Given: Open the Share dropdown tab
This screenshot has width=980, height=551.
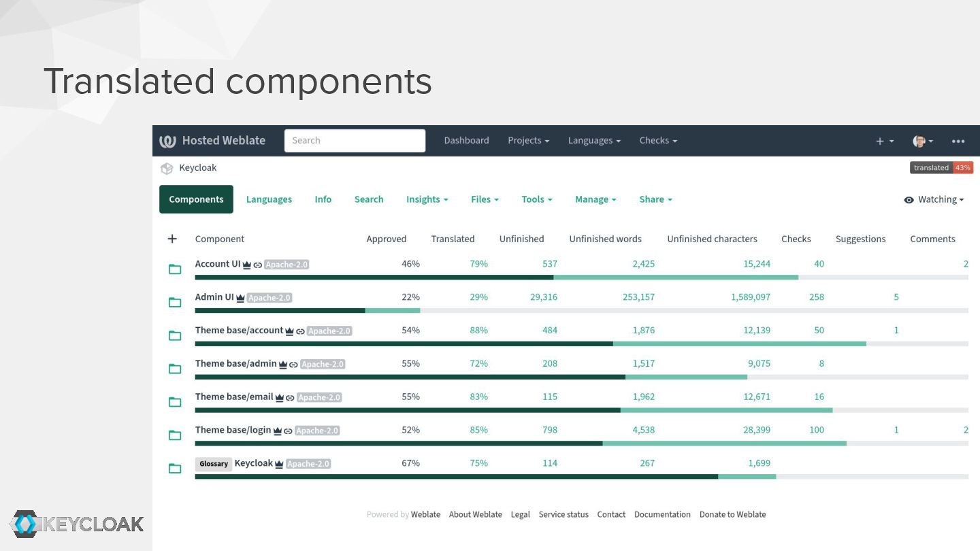Looking at the screenshot, I should point(655,199).
